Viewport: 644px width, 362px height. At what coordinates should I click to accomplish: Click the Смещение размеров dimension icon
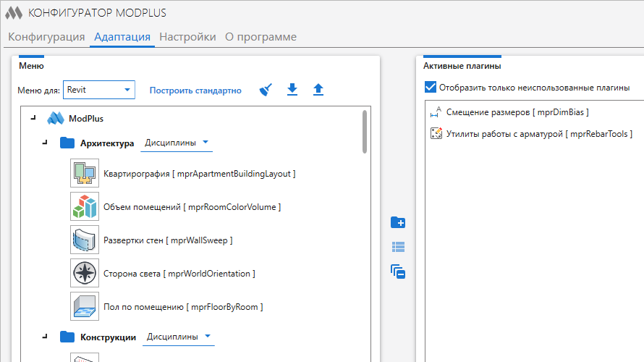[436, 111]
